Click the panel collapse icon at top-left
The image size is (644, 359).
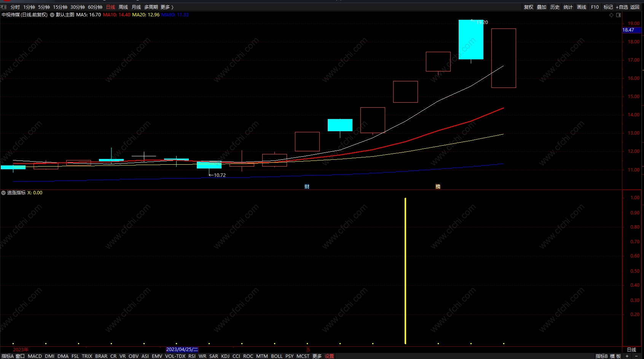3,7
